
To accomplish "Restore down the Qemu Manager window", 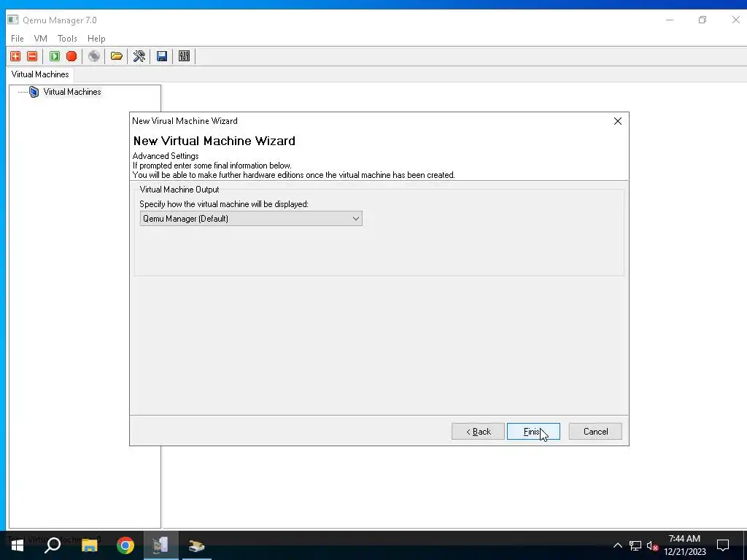I will pyautogui.click(x=703, y=20).
